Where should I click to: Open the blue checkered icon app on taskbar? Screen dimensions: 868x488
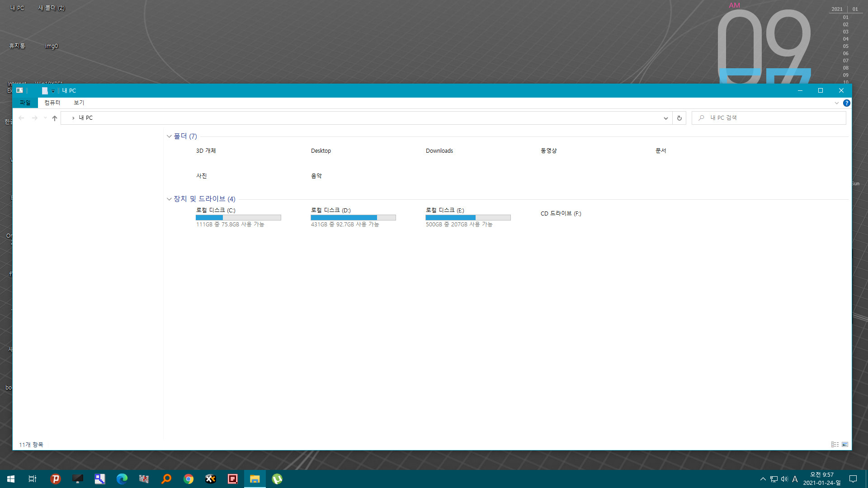99,479
